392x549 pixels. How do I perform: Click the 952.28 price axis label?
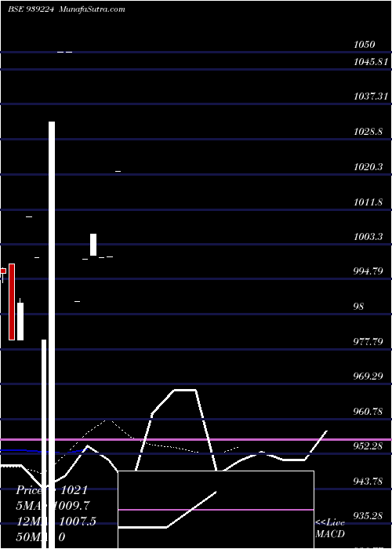click(x=368, y=446)
